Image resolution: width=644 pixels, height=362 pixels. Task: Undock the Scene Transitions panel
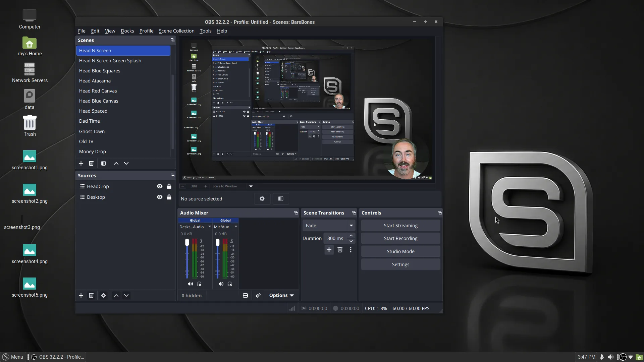tap(354, 213)
